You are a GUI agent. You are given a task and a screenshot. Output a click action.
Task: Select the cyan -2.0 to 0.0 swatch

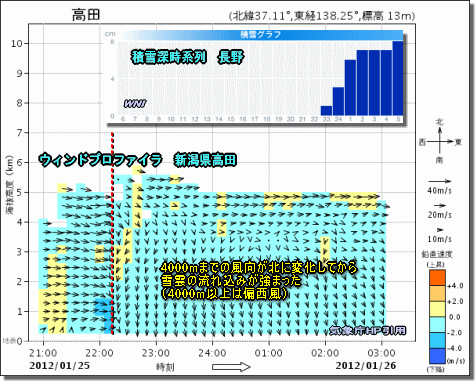point(437,325)
